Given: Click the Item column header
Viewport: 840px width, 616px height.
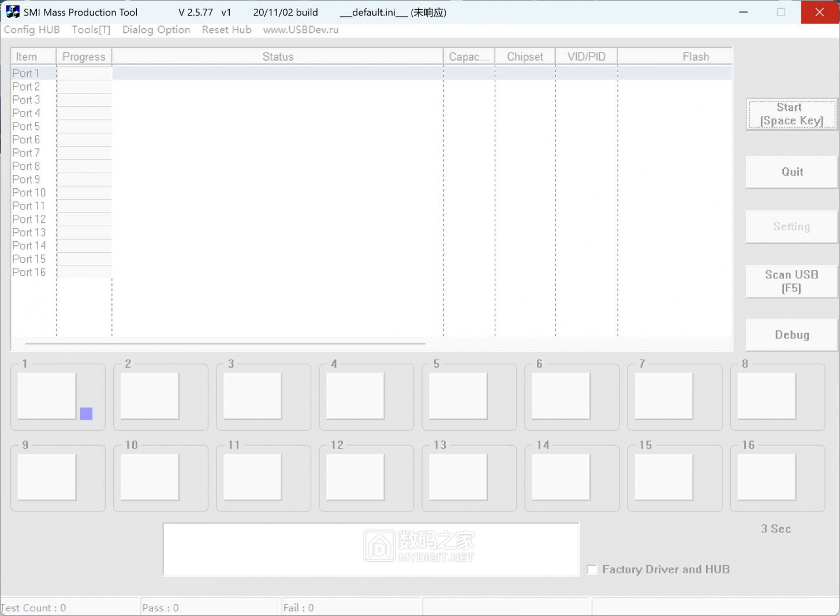Looking at the screenshot, I should point(33,57).
